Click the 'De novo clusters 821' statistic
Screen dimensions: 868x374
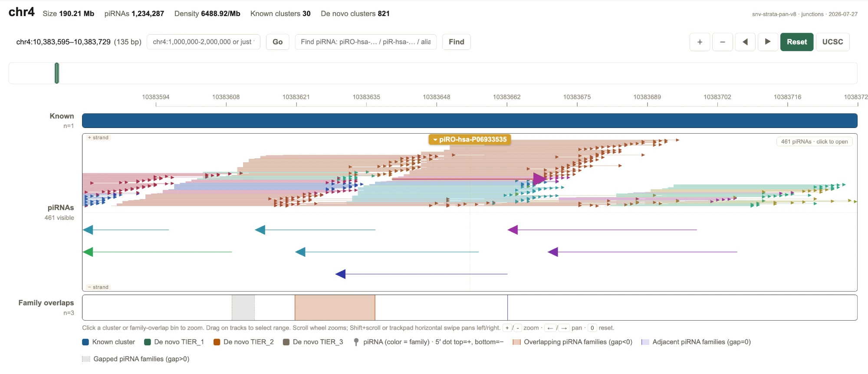tap(355, 13)
